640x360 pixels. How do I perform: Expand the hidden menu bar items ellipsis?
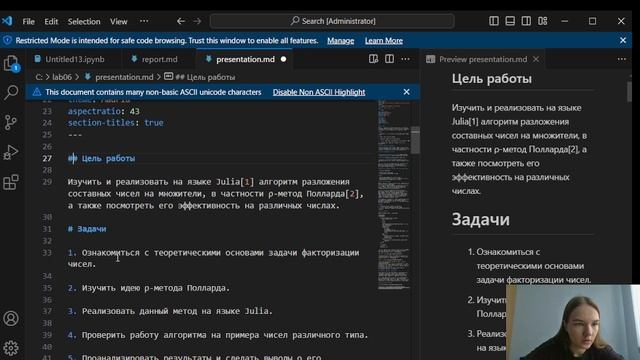(x=144, y=21)
